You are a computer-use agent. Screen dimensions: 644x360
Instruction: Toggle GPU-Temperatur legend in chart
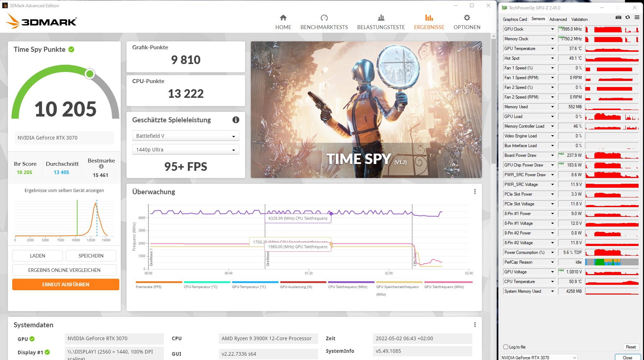coord(255,285)
